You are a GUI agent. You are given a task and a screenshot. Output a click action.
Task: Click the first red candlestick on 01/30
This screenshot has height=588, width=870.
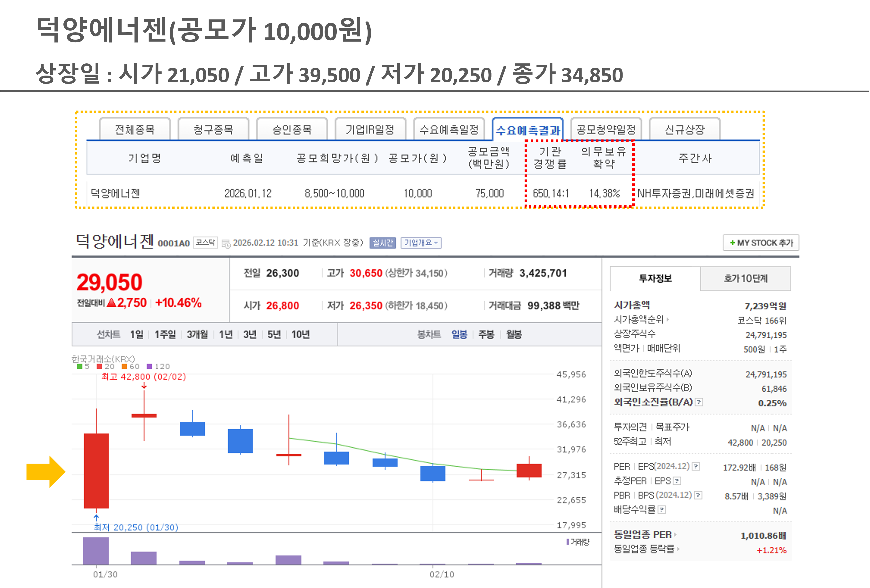click(x=96, y=470)
